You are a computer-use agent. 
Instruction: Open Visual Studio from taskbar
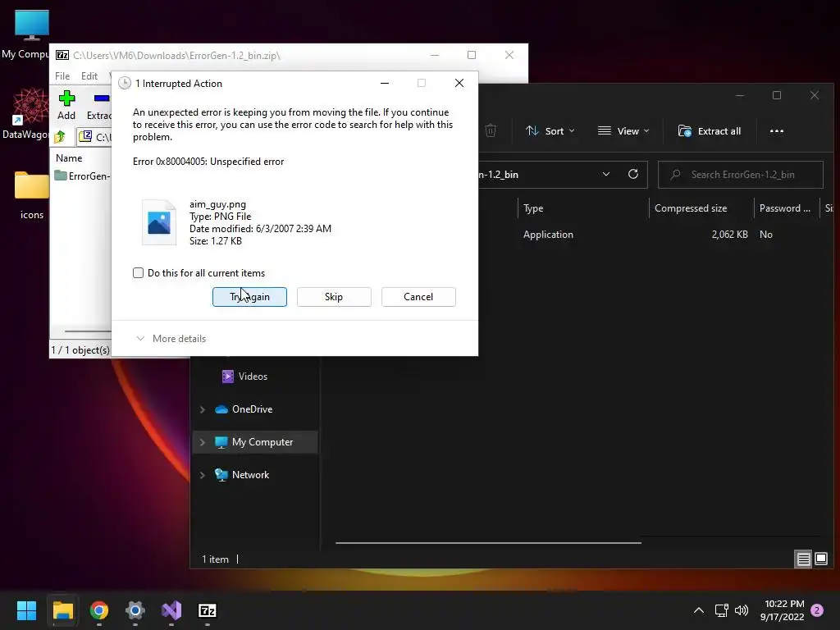171,610
